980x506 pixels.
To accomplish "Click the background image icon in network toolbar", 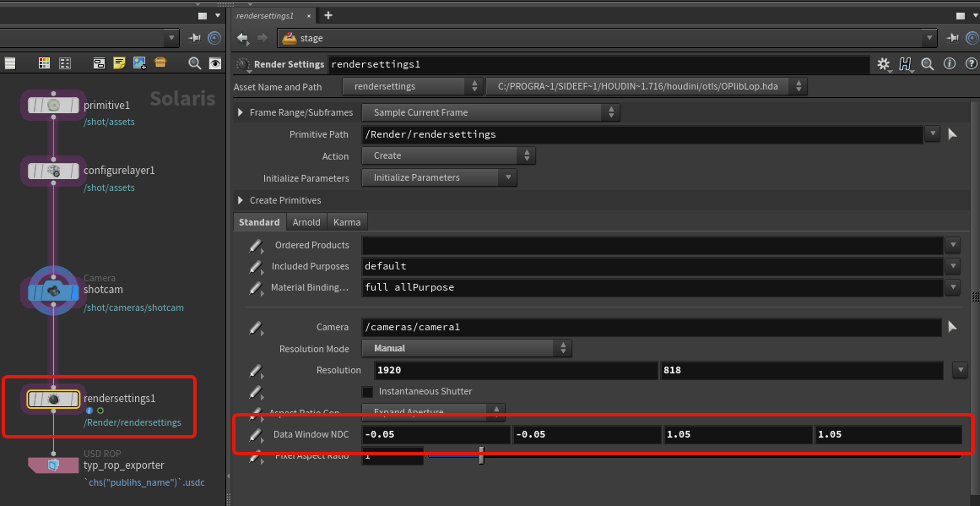I will click(x=139, y=63).
